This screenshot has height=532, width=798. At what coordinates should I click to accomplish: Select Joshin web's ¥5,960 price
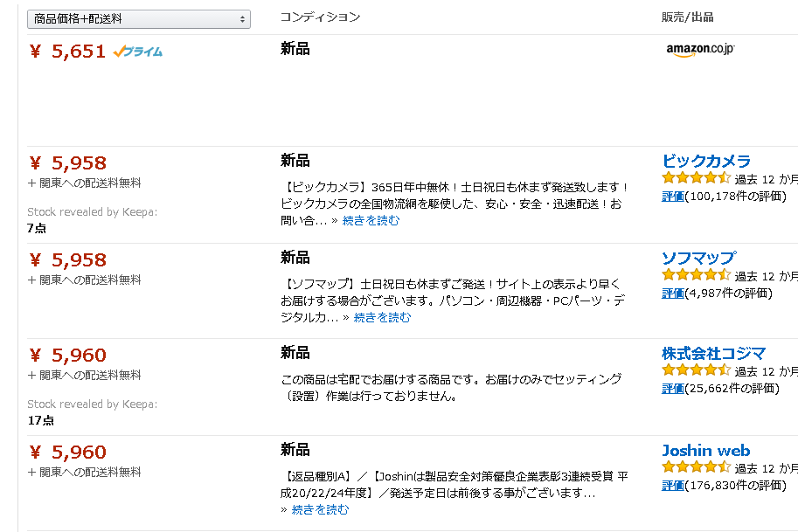[68, 453]
